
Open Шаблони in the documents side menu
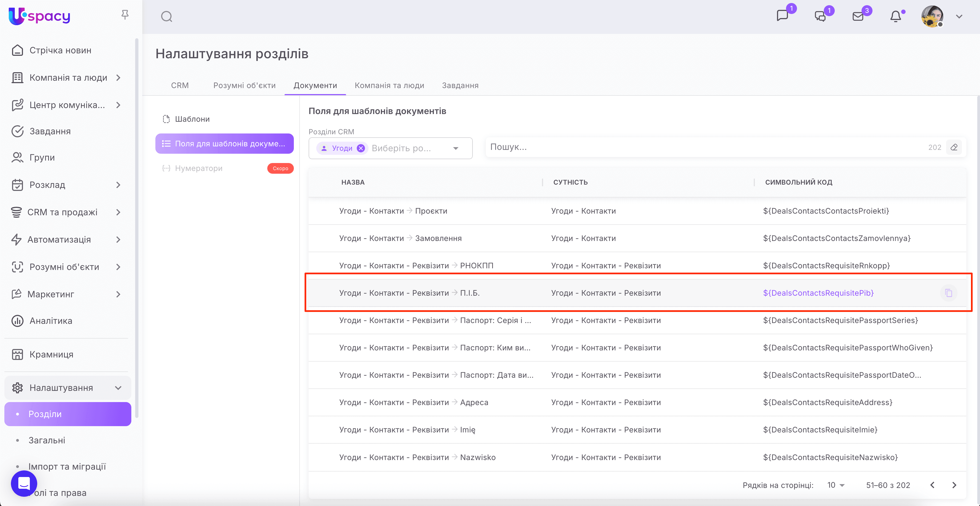point(192,119)
